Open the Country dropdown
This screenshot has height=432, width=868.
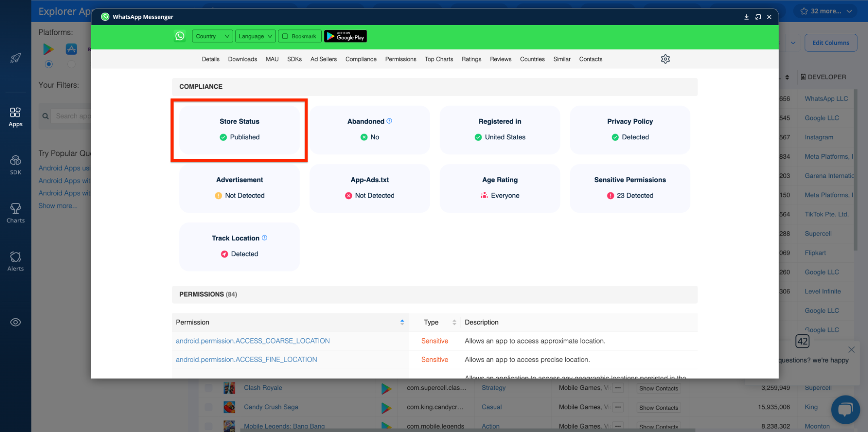pos(212,36)
